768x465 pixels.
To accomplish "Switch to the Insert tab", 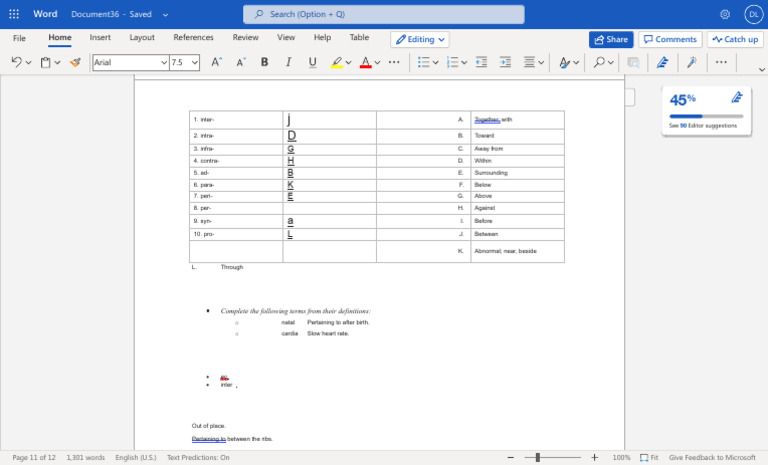I will tap(100, 37).
